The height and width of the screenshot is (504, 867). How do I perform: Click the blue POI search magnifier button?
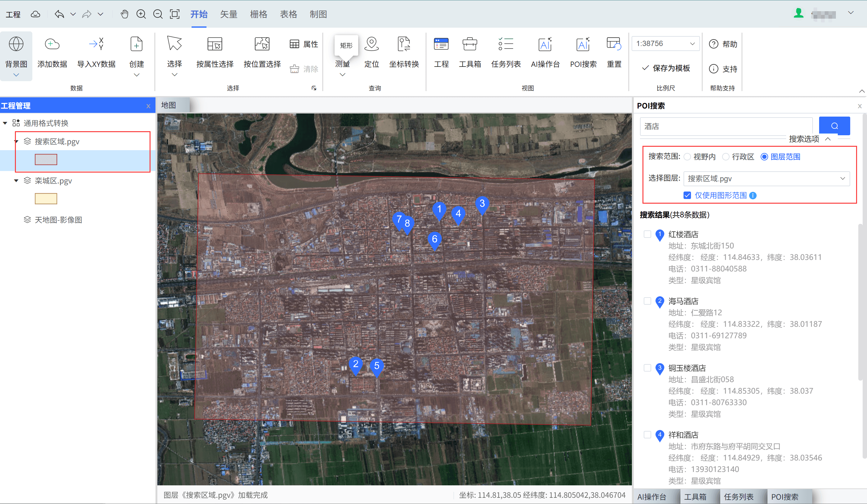click(x=834, y=126)
